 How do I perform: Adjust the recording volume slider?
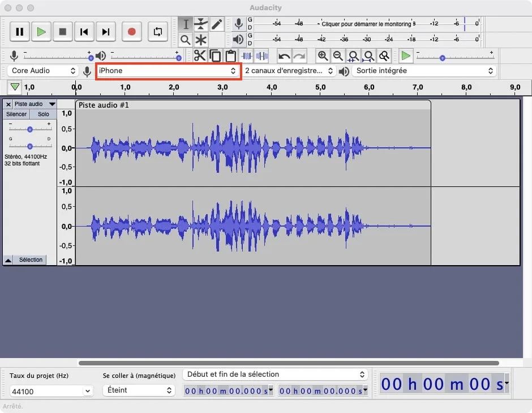coord(57,58)
